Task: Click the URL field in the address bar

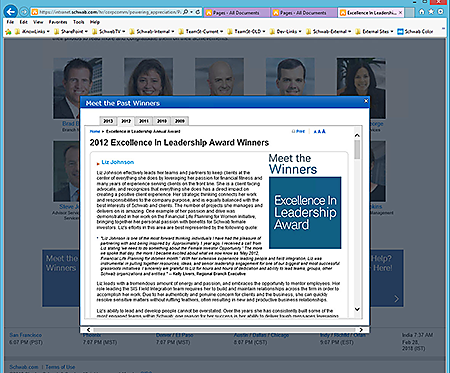Action: click(110, 12)
